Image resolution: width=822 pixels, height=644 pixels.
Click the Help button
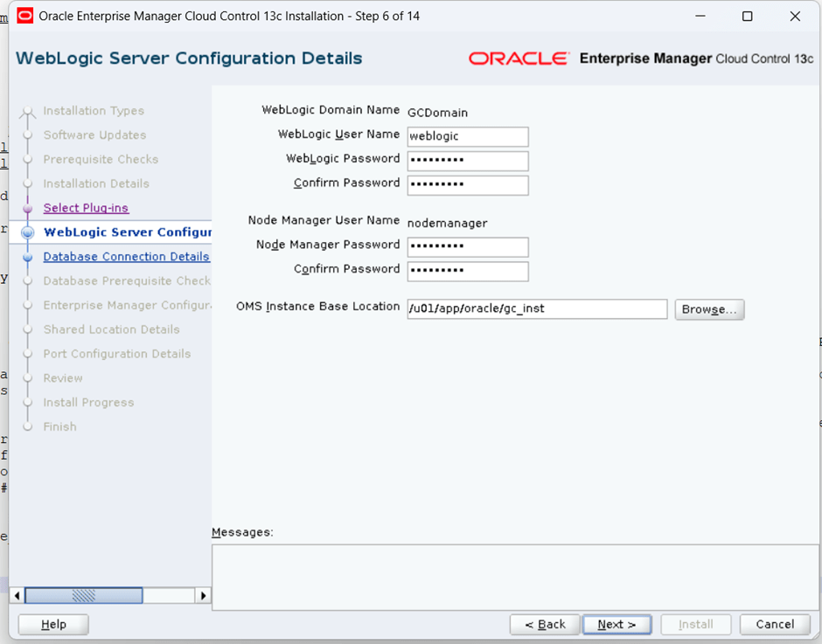click(x=53, y=624)
